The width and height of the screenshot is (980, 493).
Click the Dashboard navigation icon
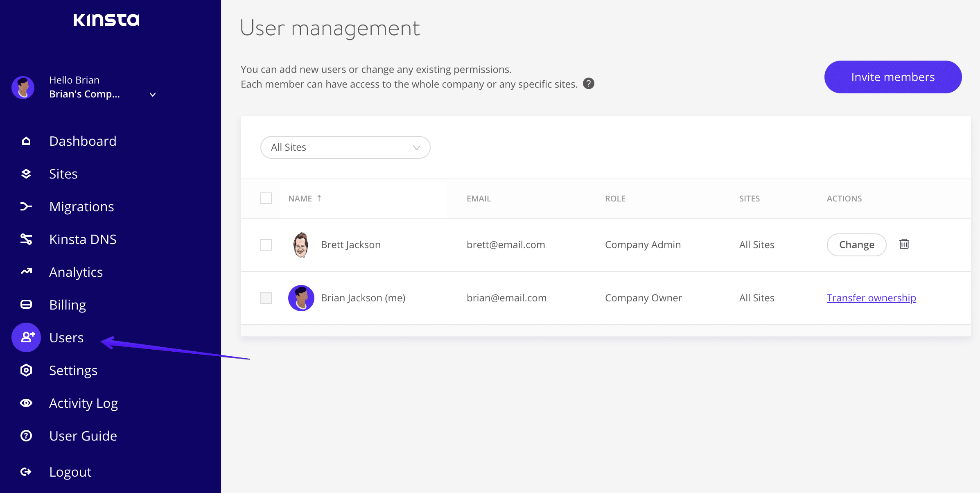(26, 141)
